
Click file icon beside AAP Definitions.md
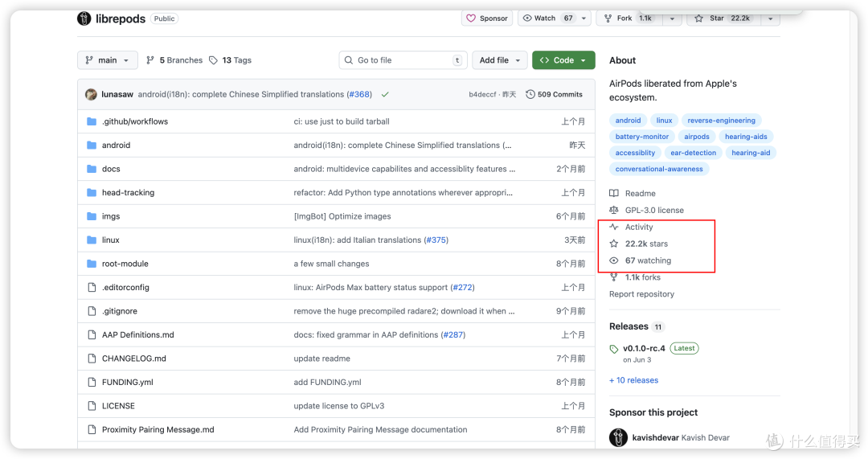92,335
